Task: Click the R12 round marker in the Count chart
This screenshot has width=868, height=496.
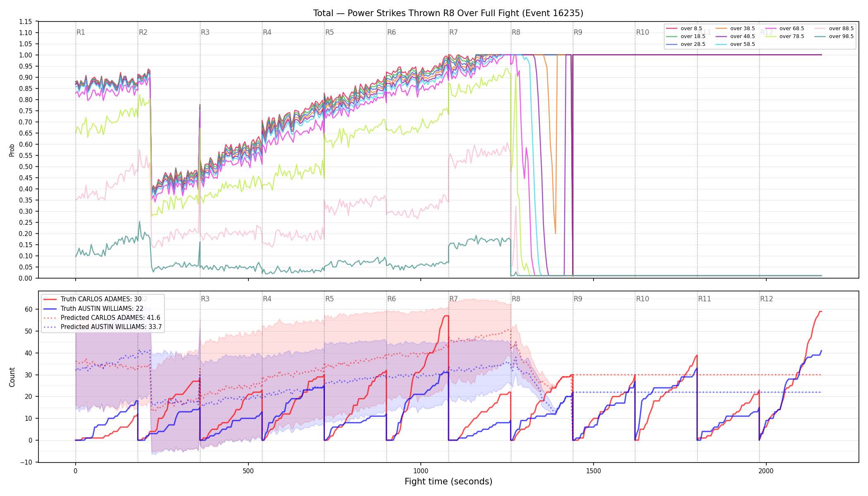Action: click(766, 299)
